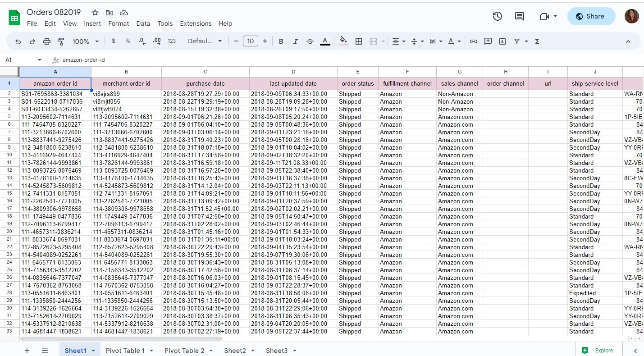Screen dimensions: 644x356
Task: Toggle bold formatting
Action: [281, 41]
